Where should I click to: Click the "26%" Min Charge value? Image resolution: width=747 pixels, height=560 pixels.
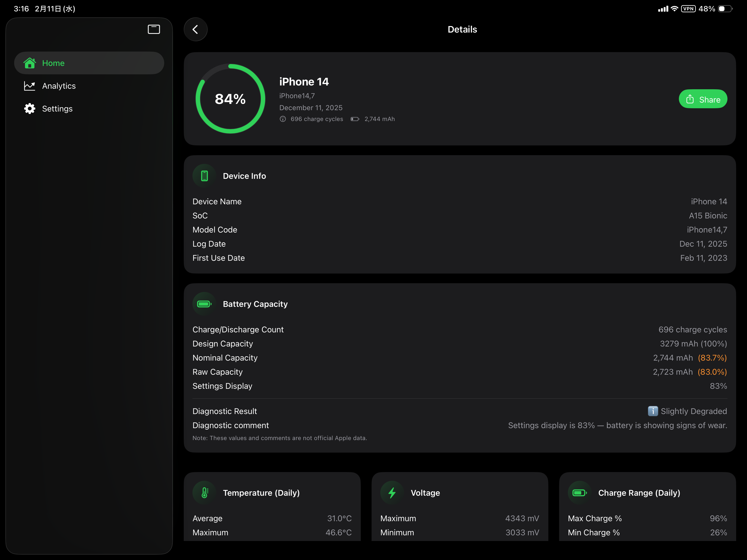[718, 533]
